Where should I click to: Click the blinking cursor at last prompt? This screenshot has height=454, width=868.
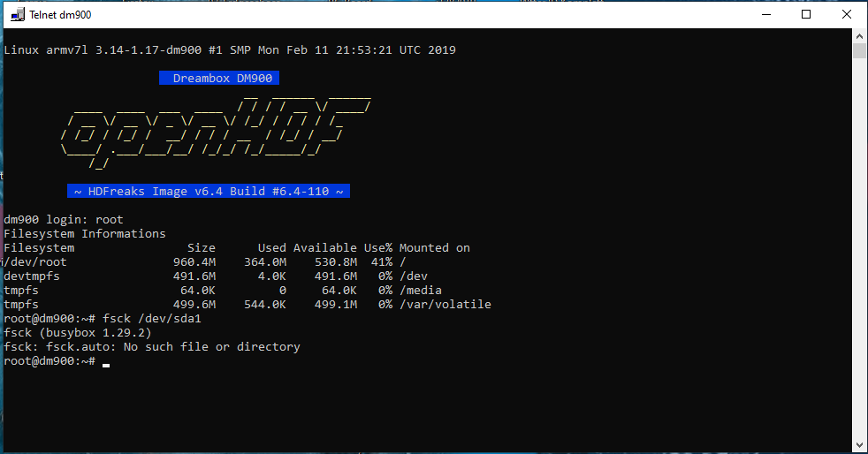pyautogui.click(x=106, y=365)
